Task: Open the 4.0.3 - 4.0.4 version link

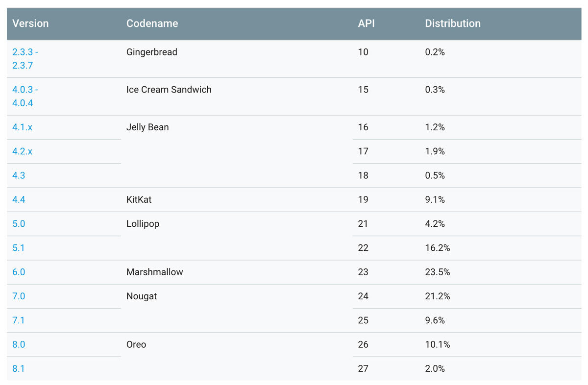Action: pyautogui.click(x=24, y=96)
